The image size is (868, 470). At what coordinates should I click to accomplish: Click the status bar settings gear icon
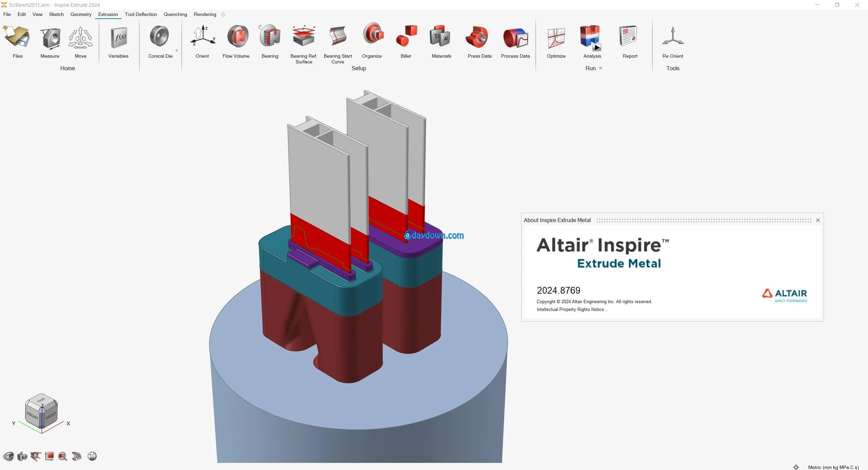click(x=796, y=467)
